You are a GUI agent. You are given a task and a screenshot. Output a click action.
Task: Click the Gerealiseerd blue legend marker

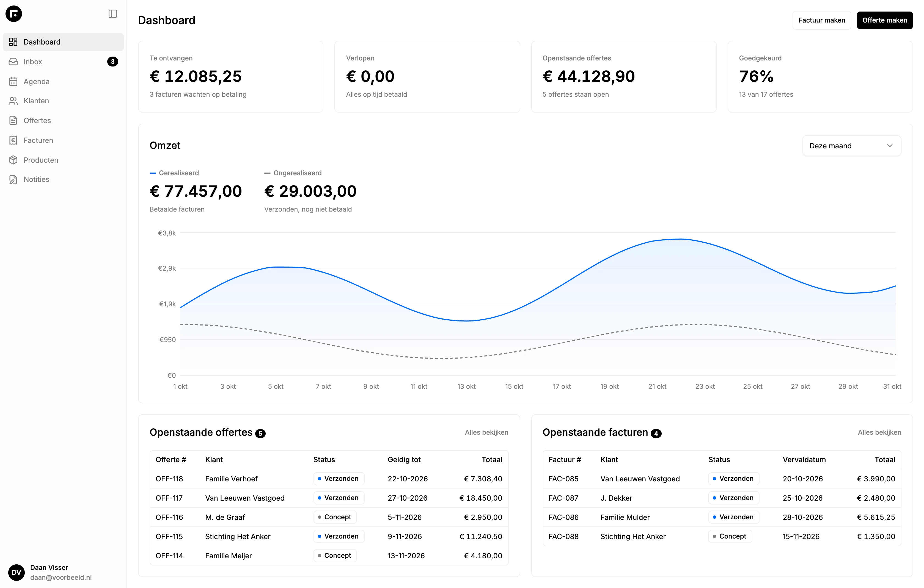(x=153, y=173)
